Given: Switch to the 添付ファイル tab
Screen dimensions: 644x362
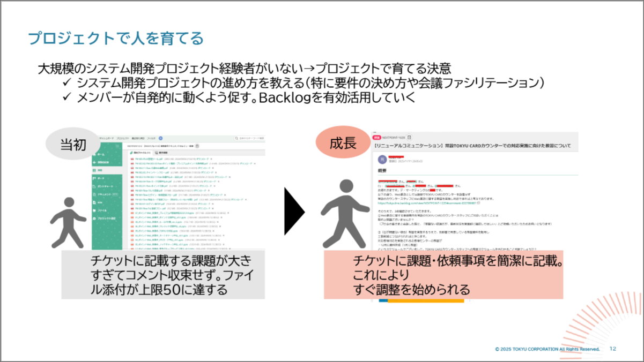Looking at the screenshot, I should [139, 152].
